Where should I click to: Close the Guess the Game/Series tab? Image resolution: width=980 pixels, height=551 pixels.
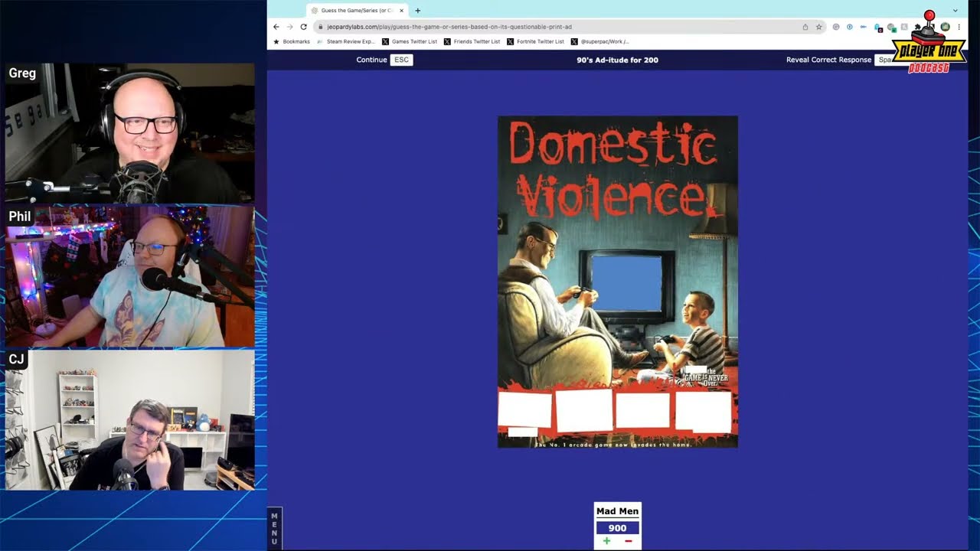coord(401,11)
